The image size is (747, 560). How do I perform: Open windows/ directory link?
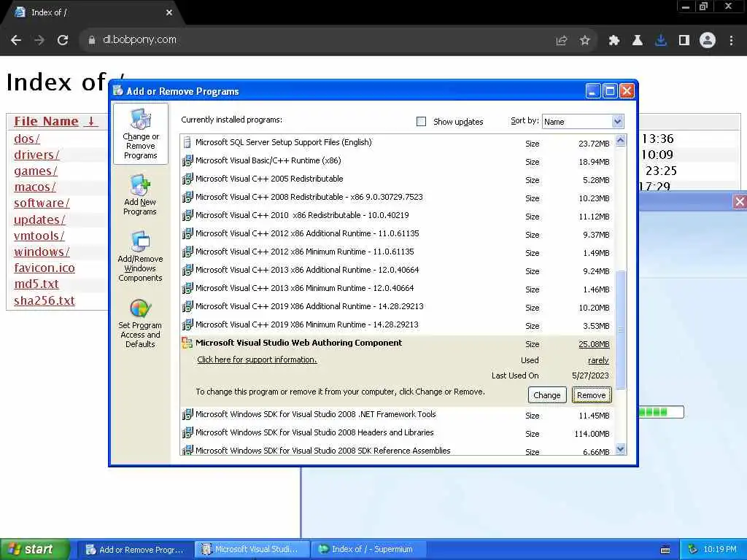tap(42, 252)
